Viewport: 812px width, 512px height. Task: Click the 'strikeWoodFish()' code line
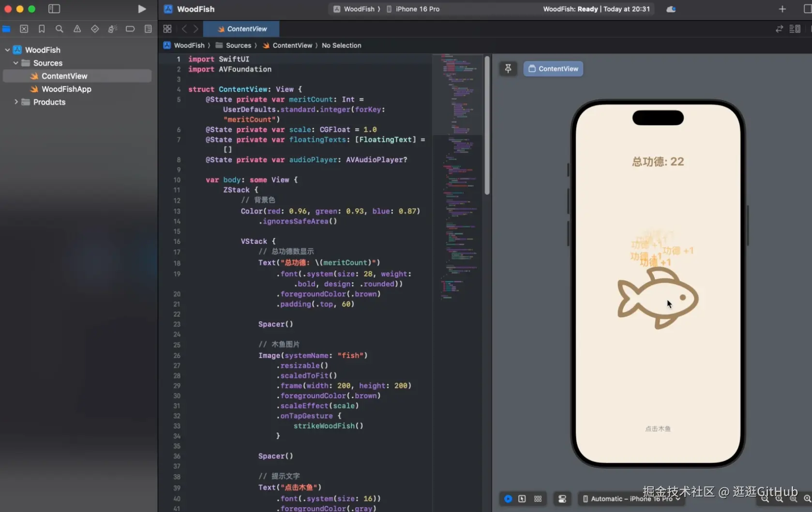[x=328, y=426]
